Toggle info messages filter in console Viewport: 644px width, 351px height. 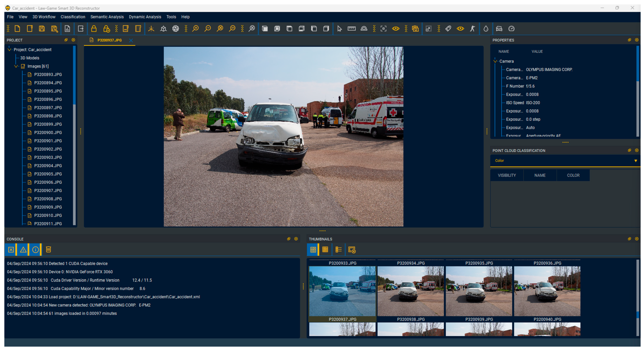coord(35,249)
